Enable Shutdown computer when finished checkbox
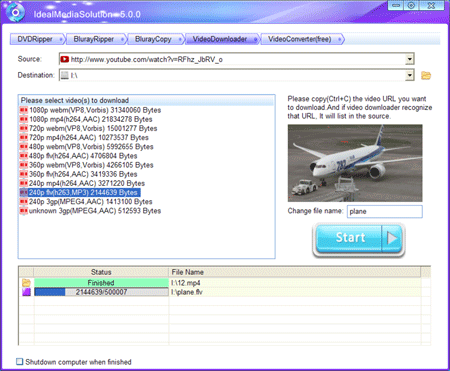The height and width of the screenshot is (371, 450). 20,362
